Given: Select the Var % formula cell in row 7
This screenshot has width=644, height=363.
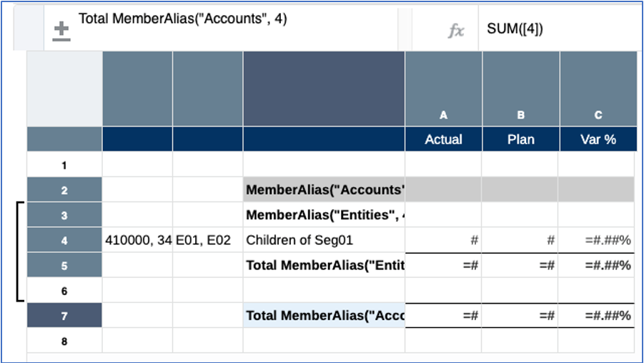Looking at the screenshot, I should [x=598, y=315].
